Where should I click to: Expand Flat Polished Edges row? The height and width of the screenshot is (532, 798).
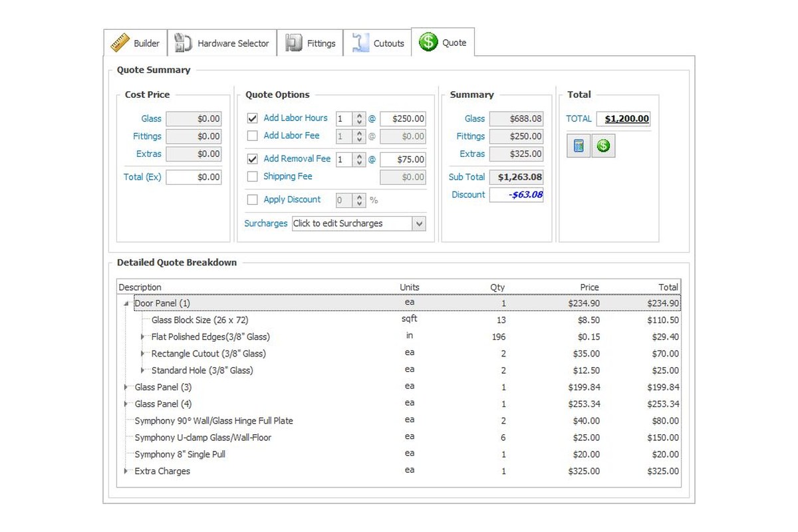pos(143,336)
